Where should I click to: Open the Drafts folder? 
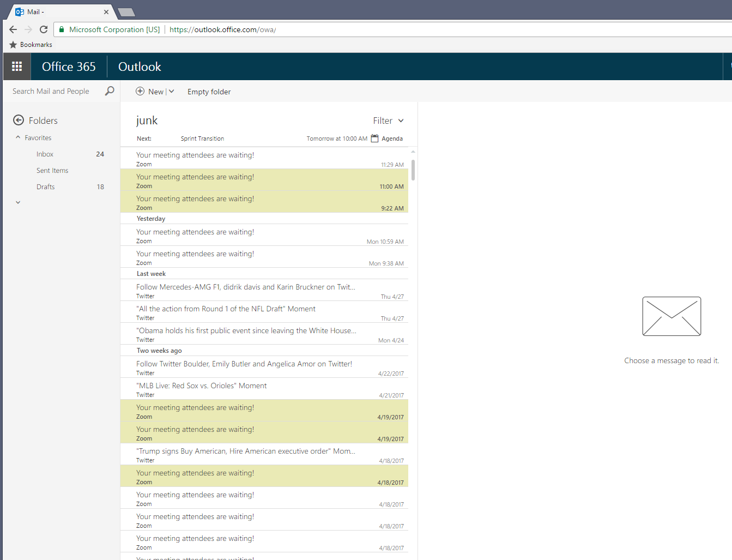[45, 186]
